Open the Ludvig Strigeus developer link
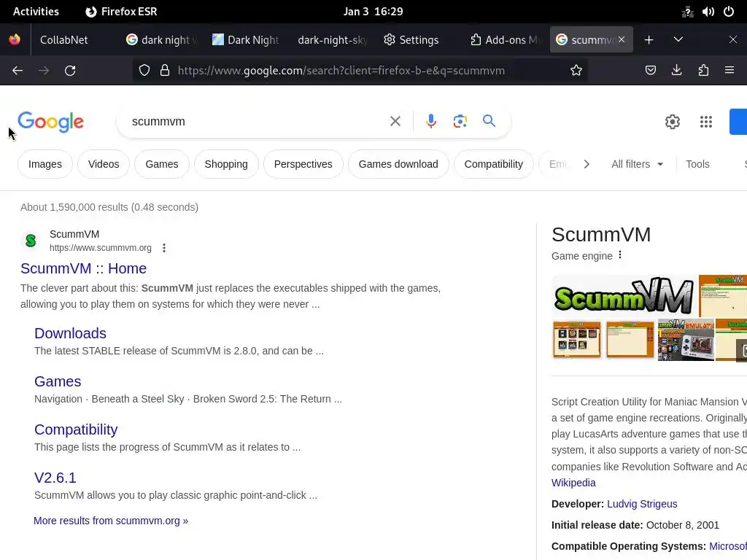Viewport: 747px width, 560px height. 642,504
